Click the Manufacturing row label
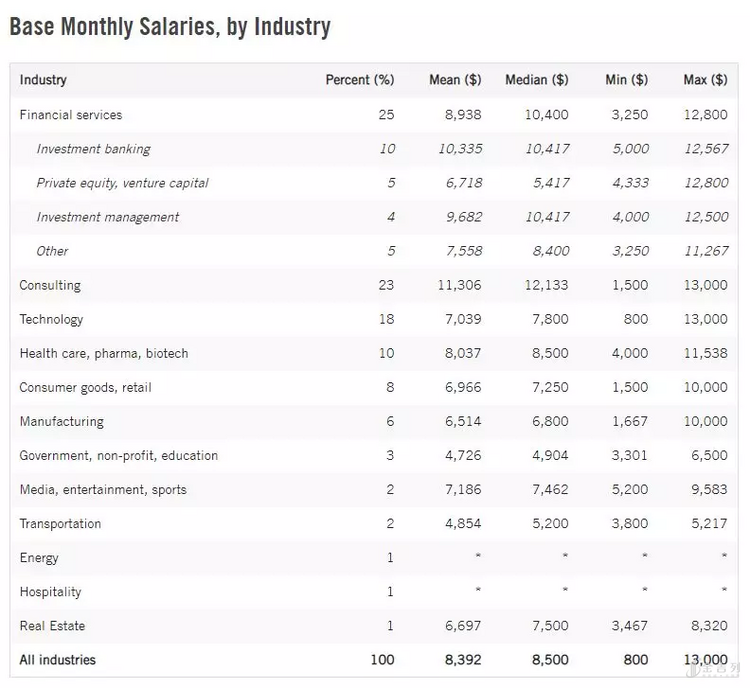Viewport: 750px width, 688px height. coord(61,421)
